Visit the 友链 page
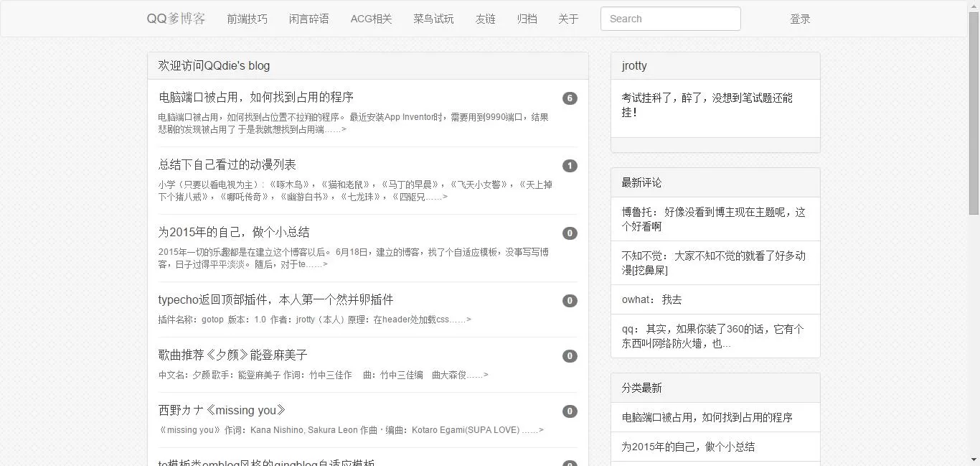 point(485,19)
